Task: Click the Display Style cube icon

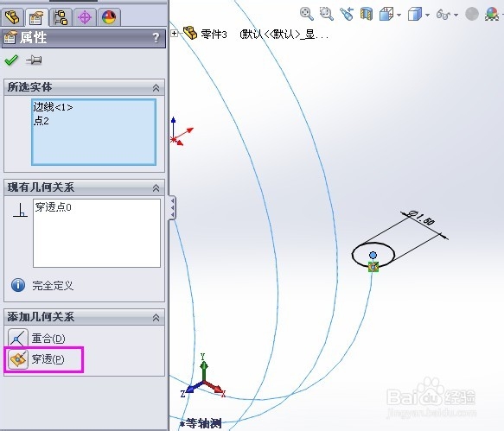Action: (415, 15)
